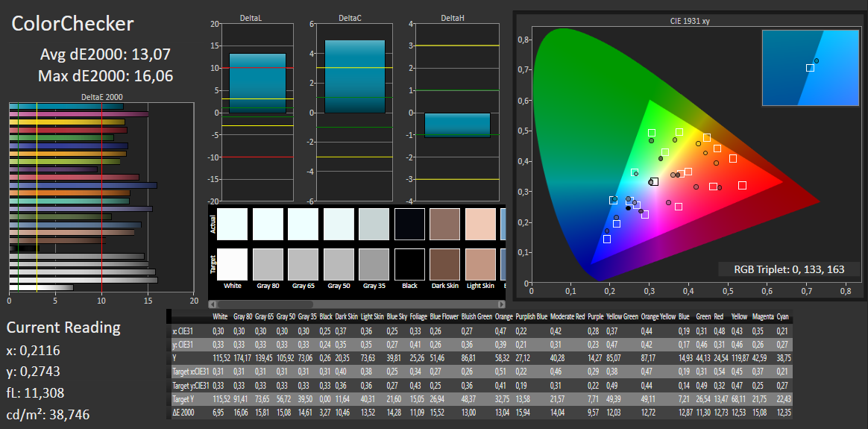Click the Magenta table column header
This screenshot has width=868, height=429.
762,318
